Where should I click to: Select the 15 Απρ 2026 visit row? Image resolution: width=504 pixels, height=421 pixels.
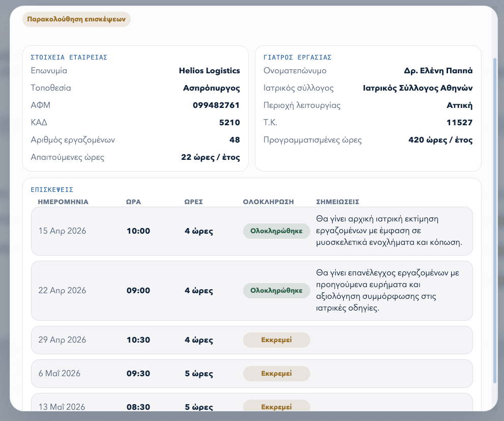coord(252,231)
